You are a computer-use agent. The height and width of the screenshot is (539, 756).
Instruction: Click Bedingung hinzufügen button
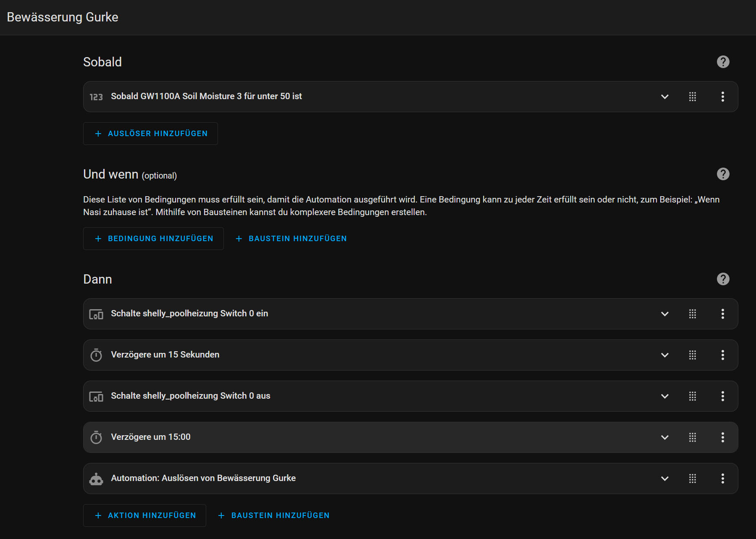coord(153,239)
